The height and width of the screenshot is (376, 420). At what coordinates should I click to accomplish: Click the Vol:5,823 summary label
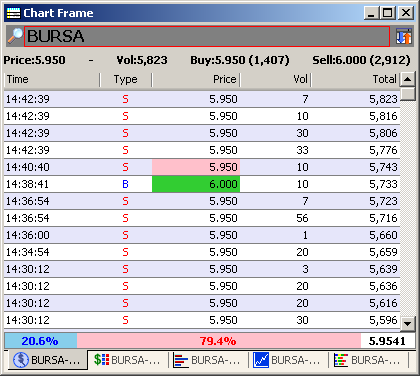point(142,60)
